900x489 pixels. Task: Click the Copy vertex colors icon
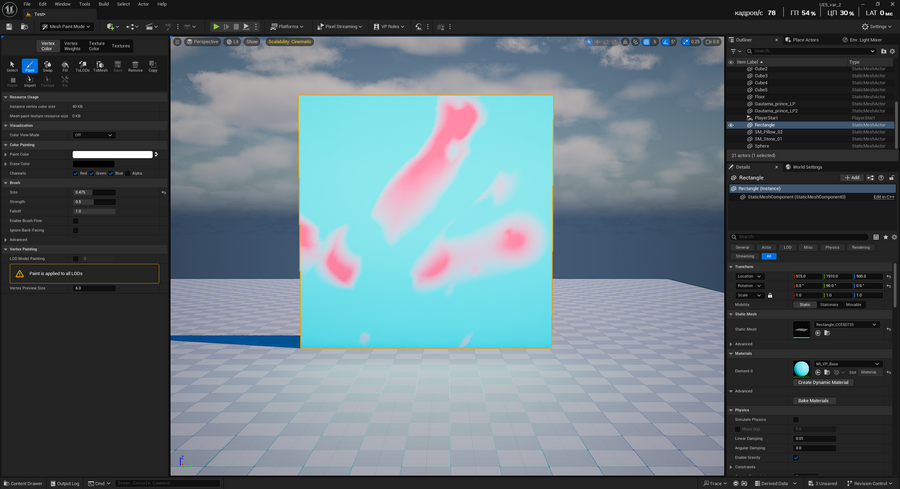(153, 66)
